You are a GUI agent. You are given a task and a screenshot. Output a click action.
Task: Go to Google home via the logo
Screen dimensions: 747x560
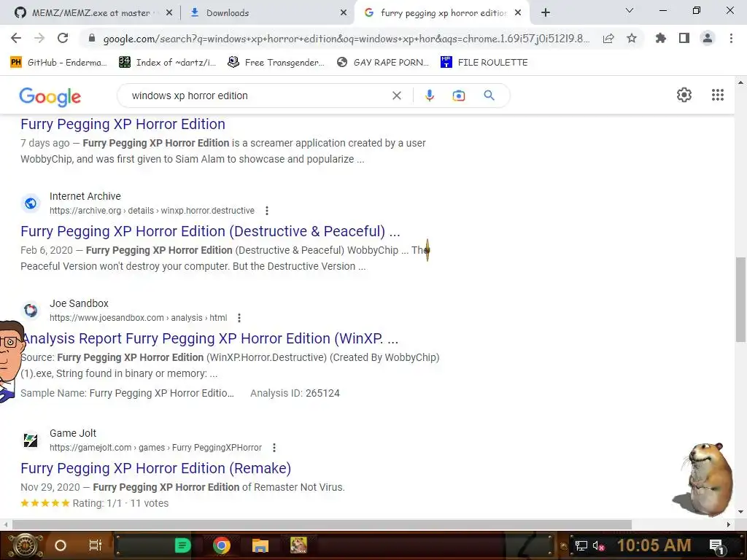[x=50, y=97]
